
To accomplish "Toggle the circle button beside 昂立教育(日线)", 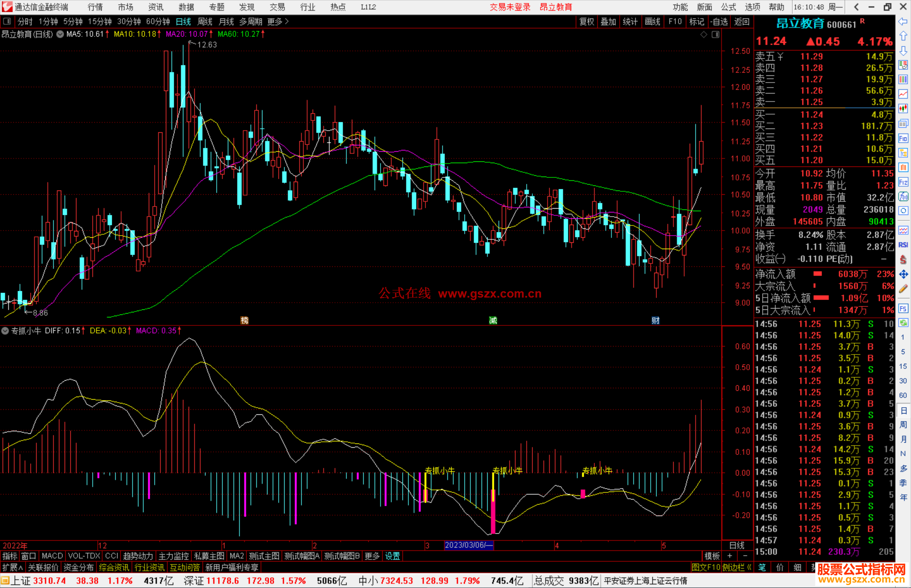I will 60,34.
